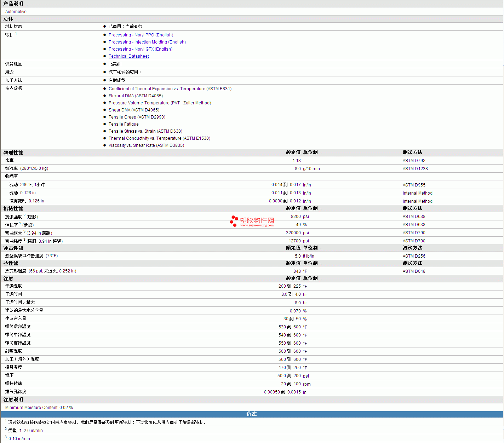The height and width of the screenshot is (443, 504).
Task: Click footnote 3 '0.10 in/min'
Action: tap(19, 439)
